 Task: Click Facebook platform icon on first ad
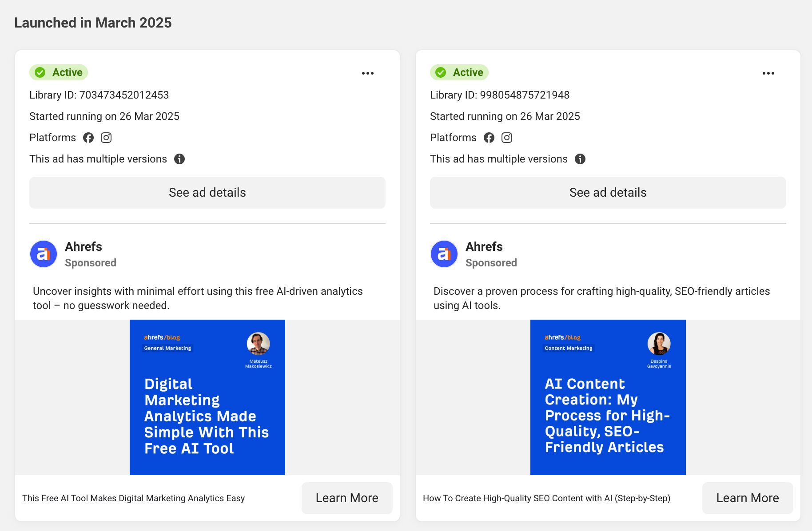click(x=88, y=138)
